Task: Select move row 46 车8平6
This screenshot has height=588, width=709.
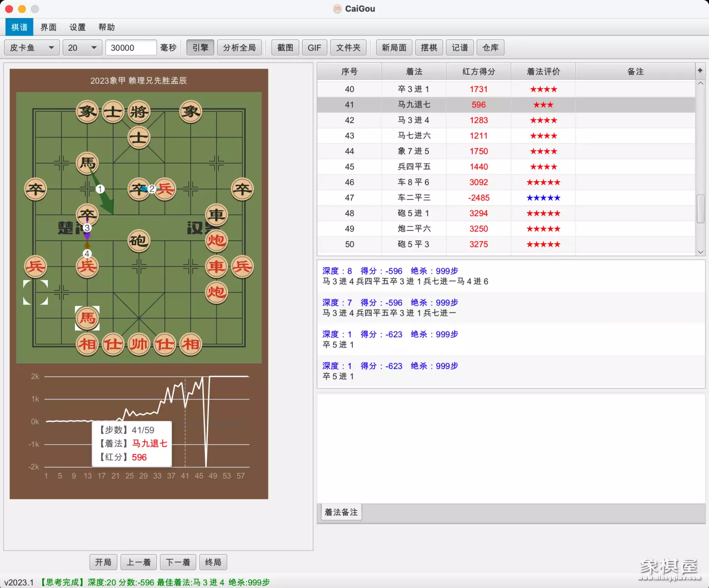Action: pos(506,182)
